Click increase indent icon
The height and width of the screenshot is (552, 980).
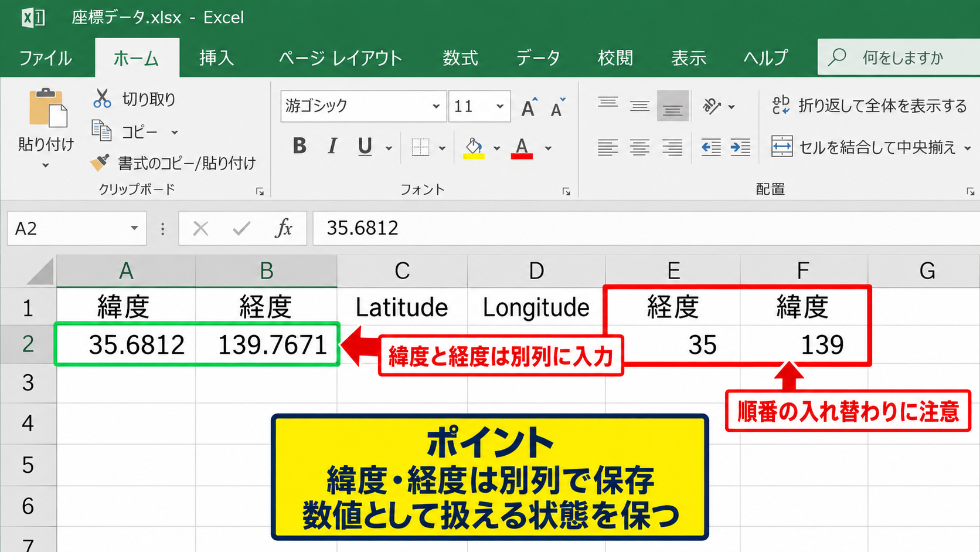[x=740, y=147]
